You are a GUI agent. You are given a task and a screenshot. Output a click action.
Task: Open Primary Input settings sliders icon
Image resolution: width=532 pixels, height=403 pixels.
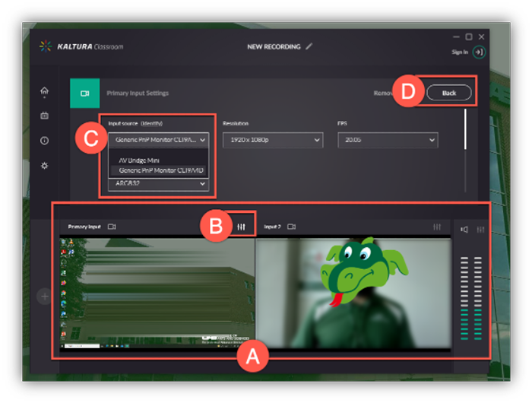[x=242, y=227]
